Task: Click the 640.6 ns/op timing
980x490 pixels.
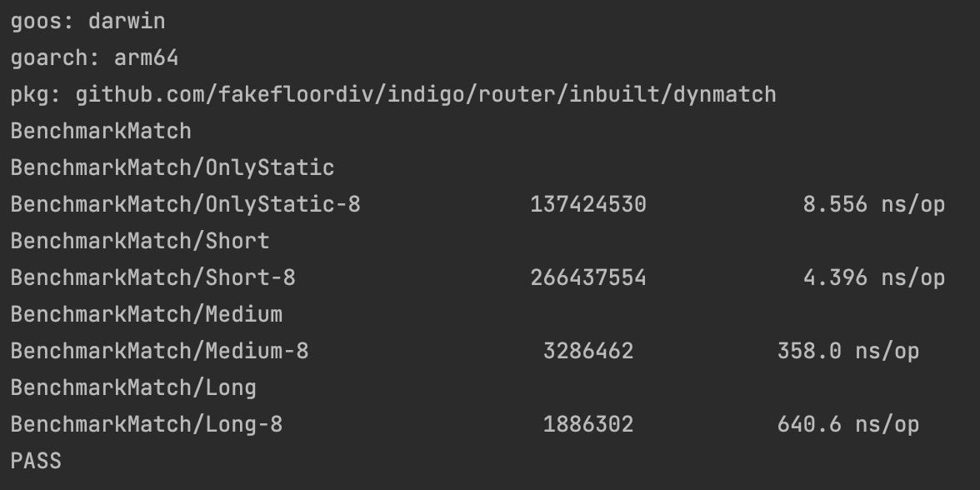Action: [x=848, y=424]
